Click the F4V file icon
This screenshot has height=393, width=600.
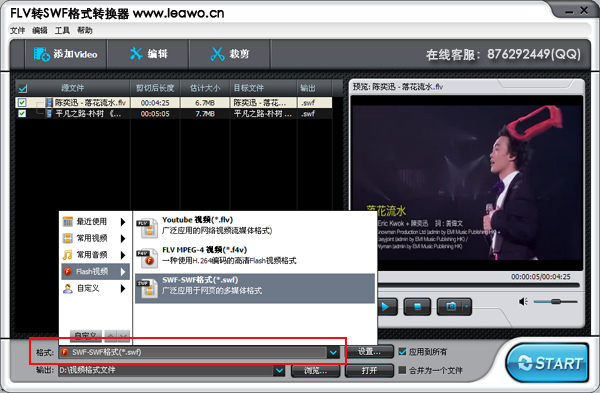click(147, 258)
